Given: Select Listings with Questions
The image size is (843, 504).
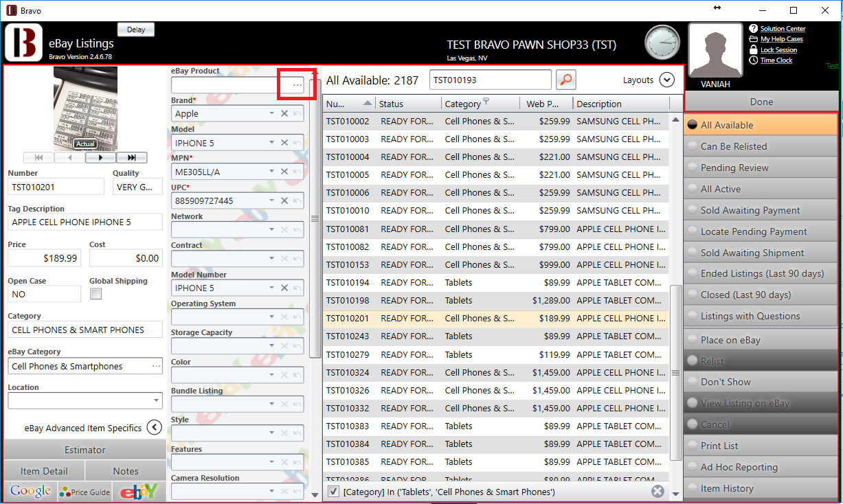Looking at the screenshot, I should click(761, 316).
